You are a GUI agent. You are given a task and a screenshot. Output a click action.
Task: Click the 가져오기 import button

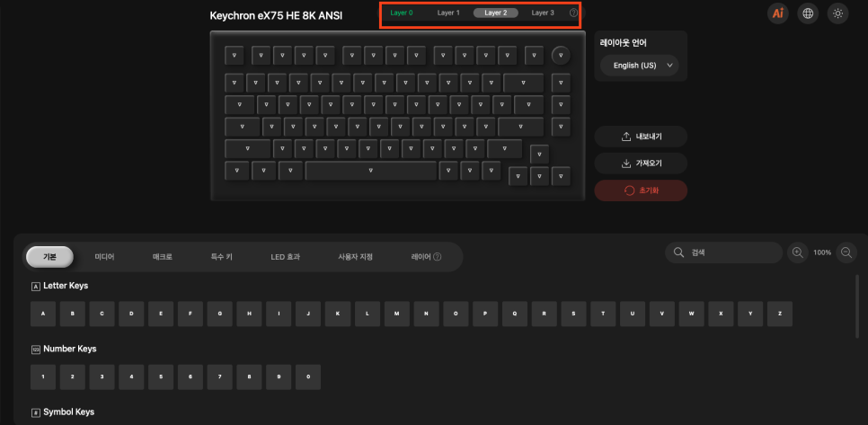(641, 164)
